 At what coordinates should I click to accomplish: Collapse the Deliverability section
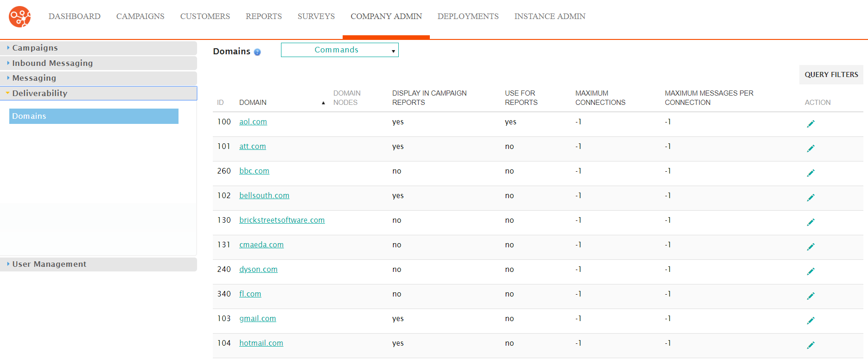pos(98,93)
